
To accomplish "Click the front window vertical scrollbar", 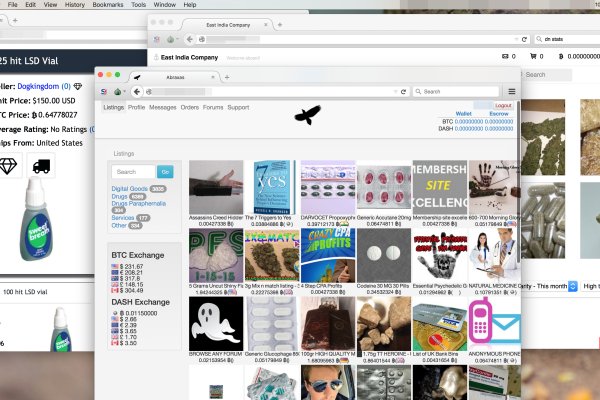I will click(518, 182).
